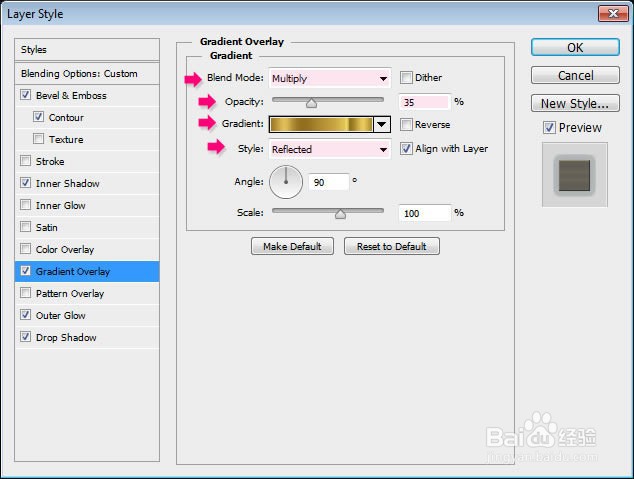Select the Outer Glow entry
The width and height of the screenshot is (634, 479).
click(61, 315)
